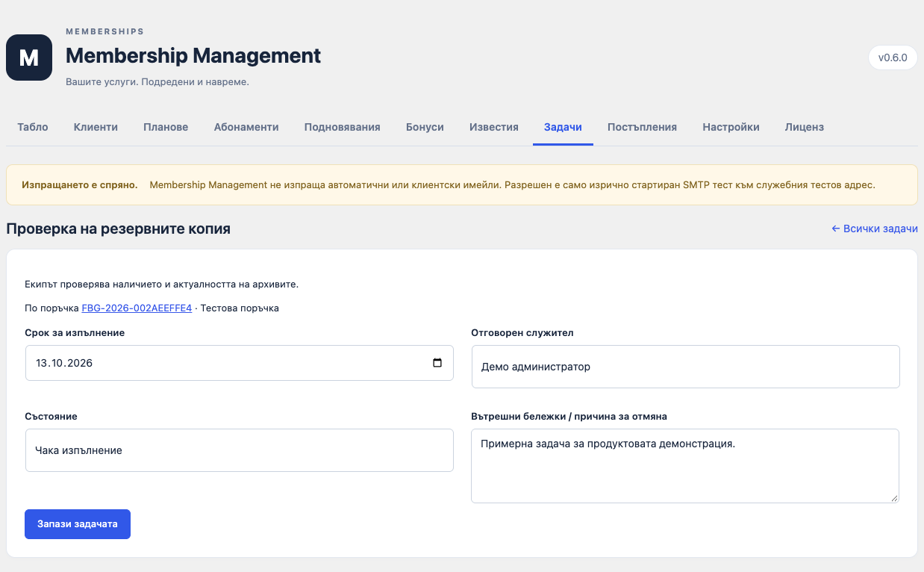Click the Вътрешни бележки / причина за отмяна label
924x572 pixels.
pos(569,416)
